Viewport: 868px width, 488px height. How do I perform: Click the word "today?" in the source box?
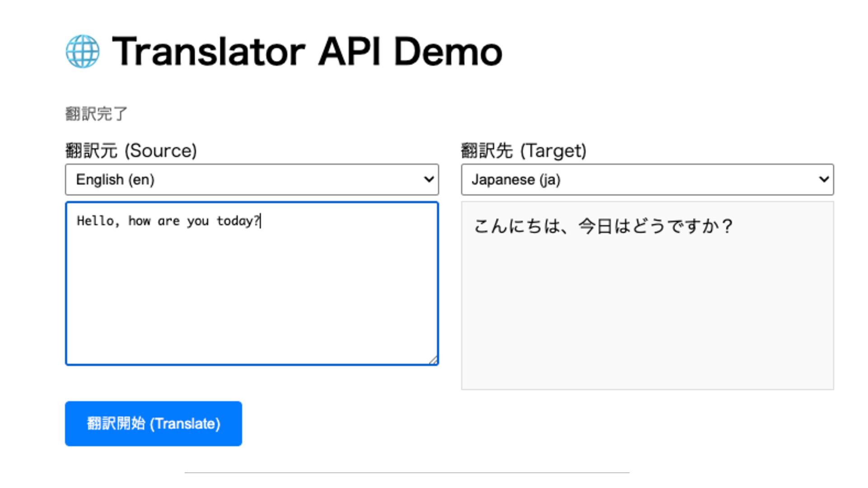pyautogui.click(x=238, y=221)
